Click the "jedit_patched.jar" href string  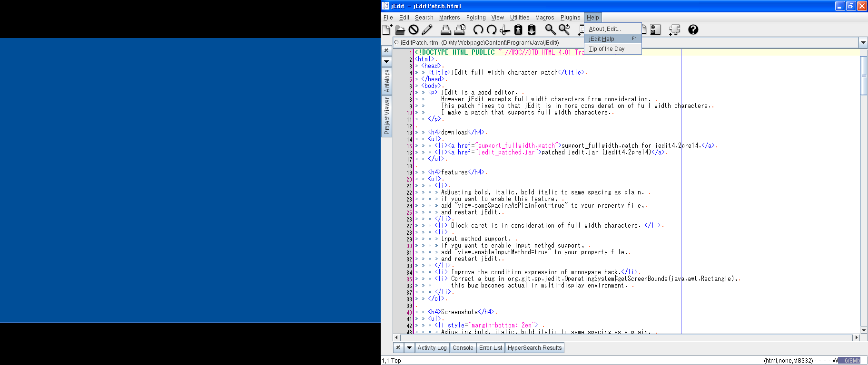click(506, 152)
